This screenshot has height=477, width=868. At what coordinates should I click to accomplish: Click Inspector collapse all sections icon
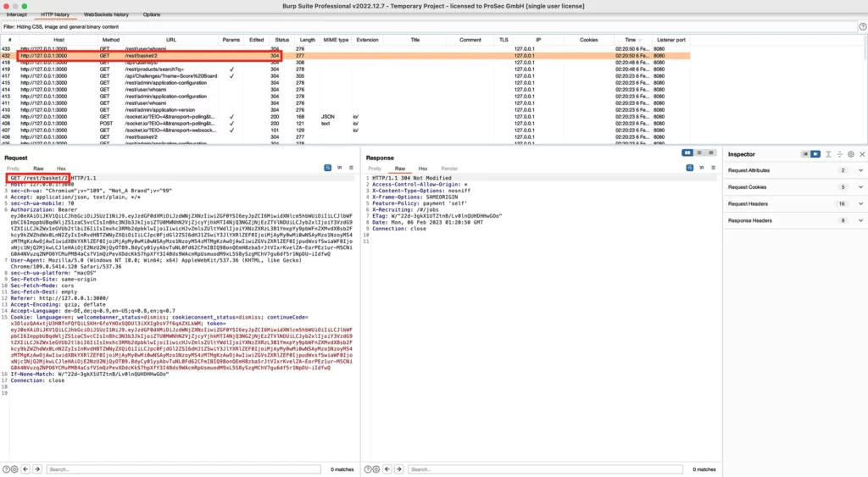[x=840, y=154]
